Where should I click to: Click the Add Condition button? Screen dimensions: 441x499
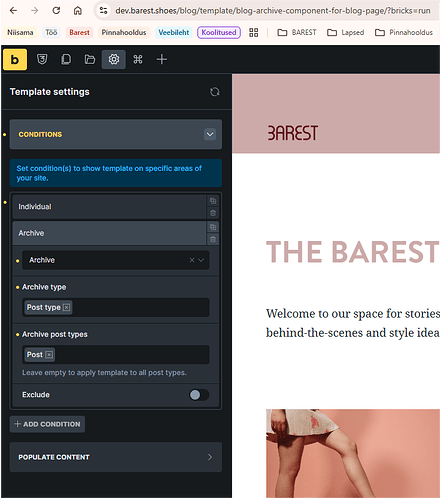click(47, 424)
